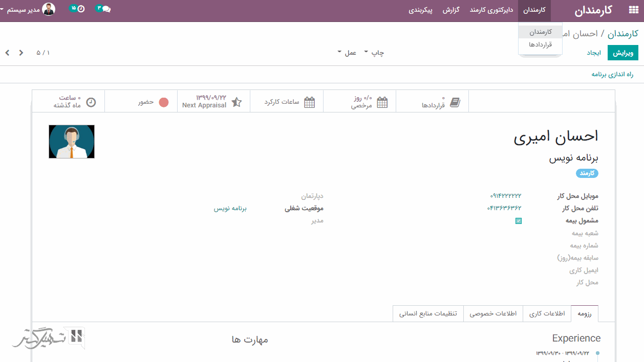Switch to the Work Information tab
The width and height of the screenshot is (644, 362).
pos(547,313)
